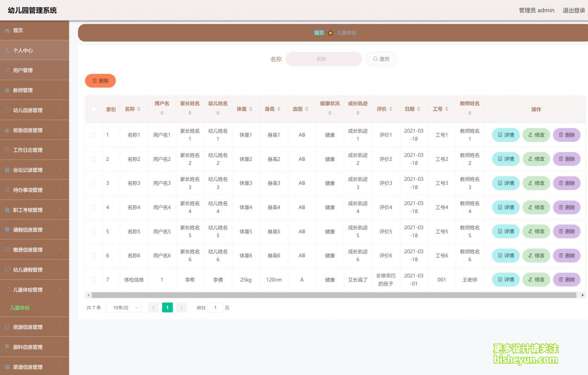Screen dimensions: 588x375
Task: Click 修改 button for row 名称3
Action: pyautogui.click(x=536, y=184)
